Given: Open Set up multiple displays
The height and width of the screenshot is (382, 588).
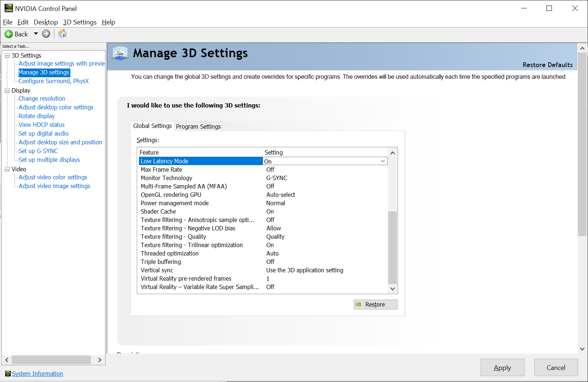Looking at the screenshot, I should pos(49,160).
